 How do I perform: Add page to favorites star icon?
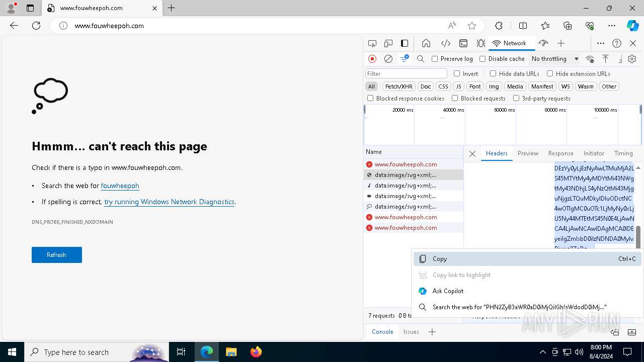pyautogui.click(x=472, y=26)
